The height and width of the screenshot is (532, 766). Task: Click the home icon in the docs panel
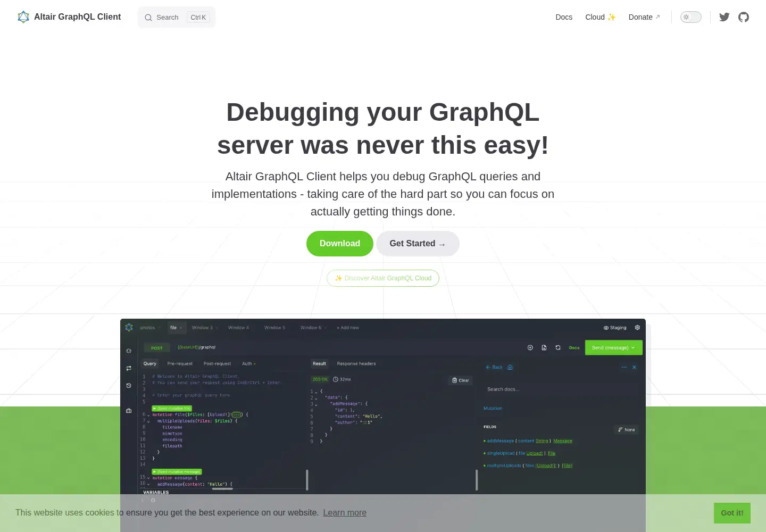510,367
